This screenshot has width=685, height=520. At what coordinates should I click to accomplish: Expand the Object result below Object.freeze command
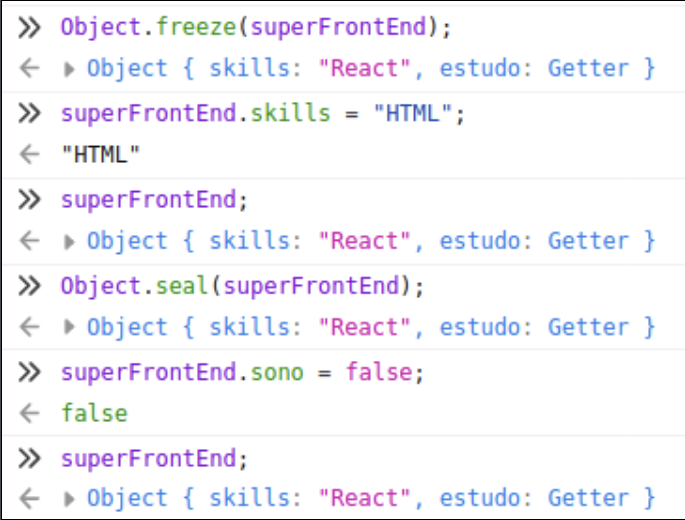pyautogui.click(x=69, y=69)
